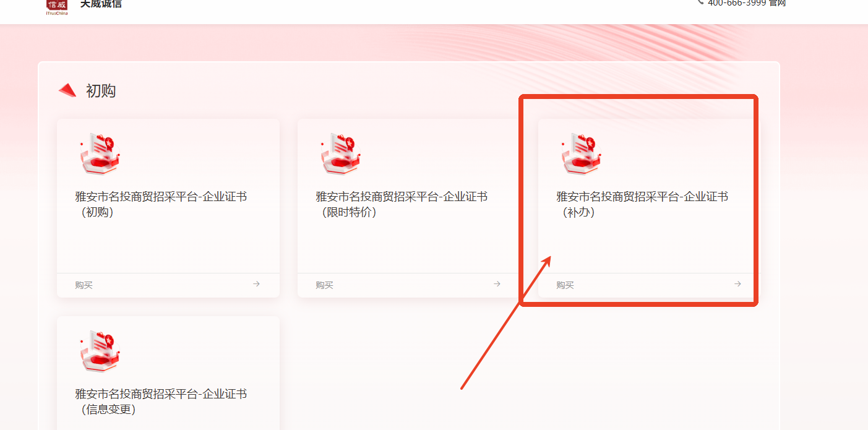868x430 pixels.
Task: Click the arrow icon on the 限时特价 card
Action: point(497,284)
